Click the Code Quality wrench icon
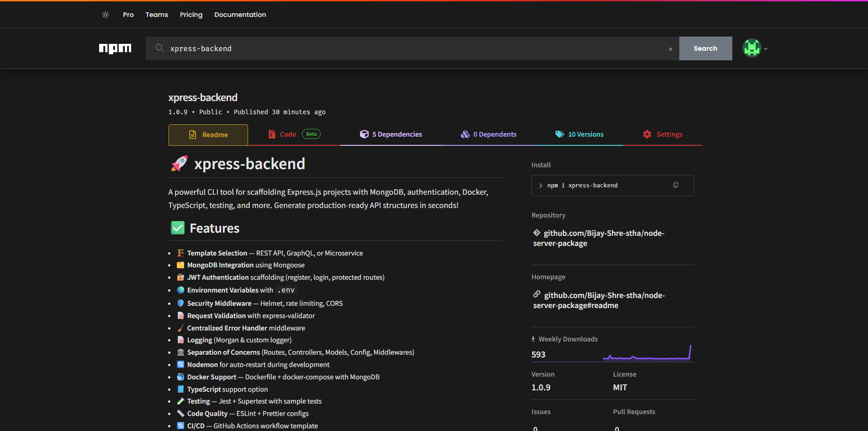The image size is (868, 431). pos(180,414)
